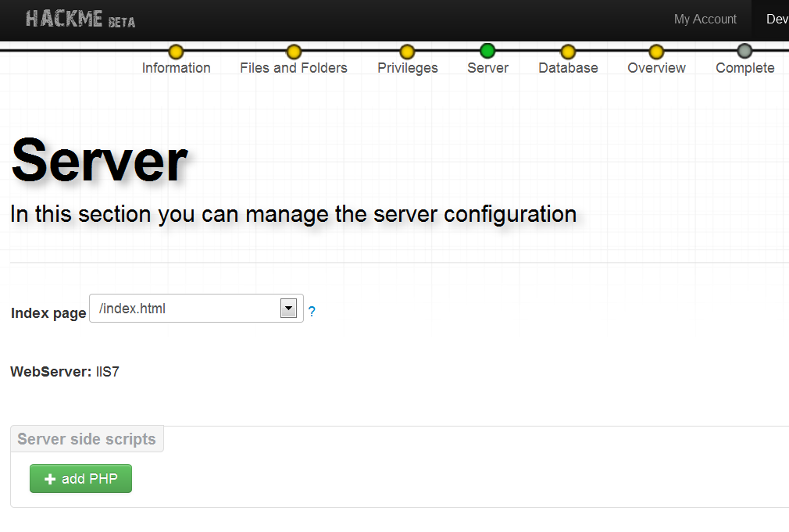Open the My Account menu
The image size is (789, 532).
(x=705, y=19)
